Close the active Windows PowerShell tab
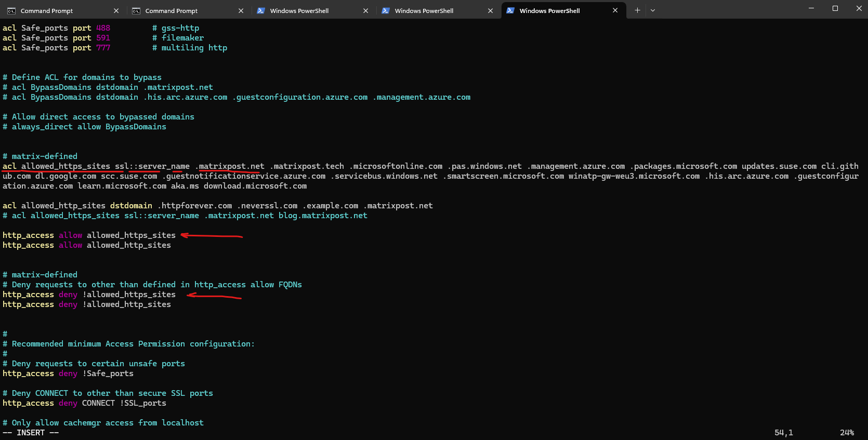Image resolution: width=868 pixels, height=440 pixels. 615,10
